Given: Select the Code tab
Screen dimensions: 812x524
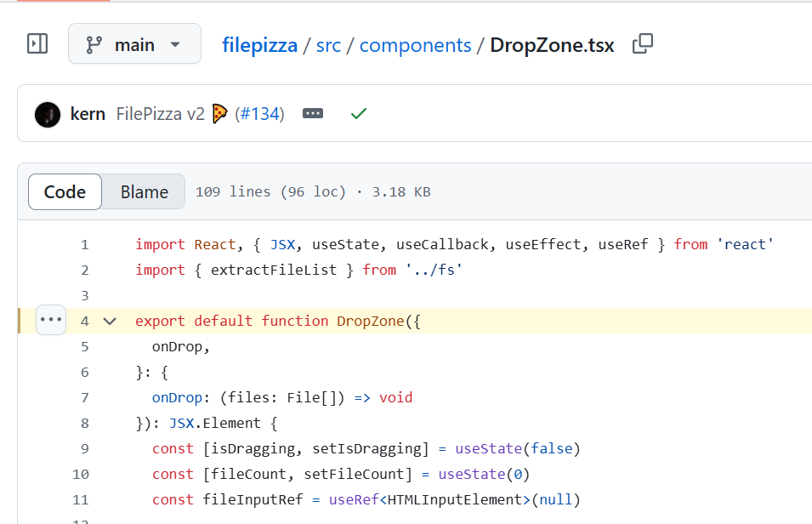Looking at the screenshot, I should (x=65, y=191).
